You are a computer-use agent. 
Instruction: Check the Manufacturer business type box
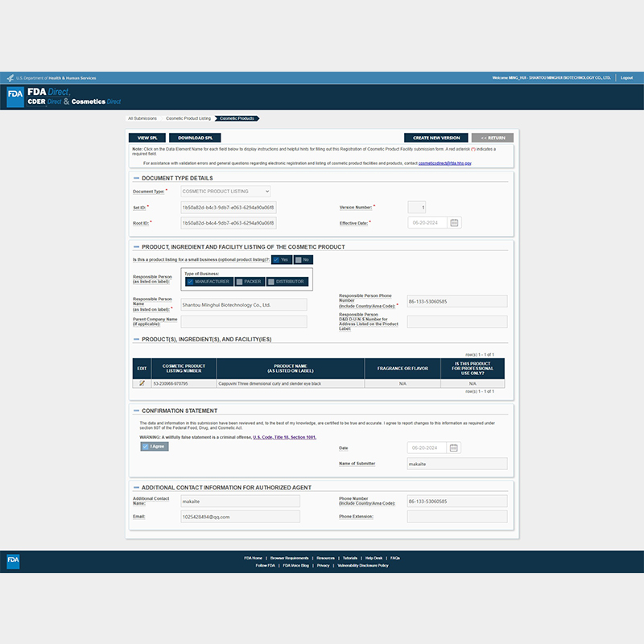(190, 282)
